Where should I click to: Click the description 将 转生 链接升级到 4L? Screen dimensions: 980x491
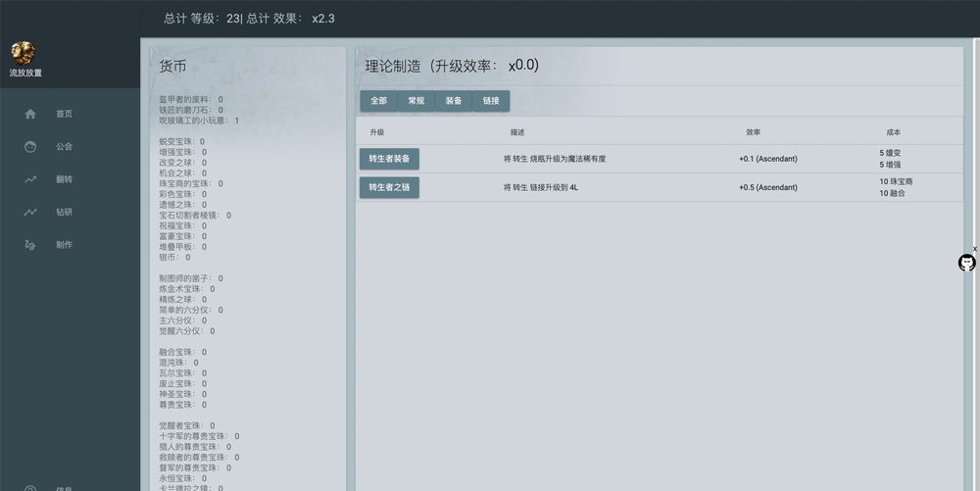(541, 187)
